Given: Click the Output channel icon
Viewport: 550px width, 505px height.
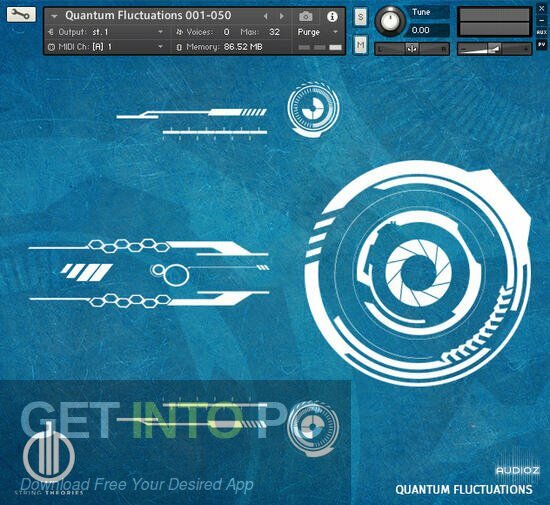Looking at the screenshot, I should click(51, 32).
